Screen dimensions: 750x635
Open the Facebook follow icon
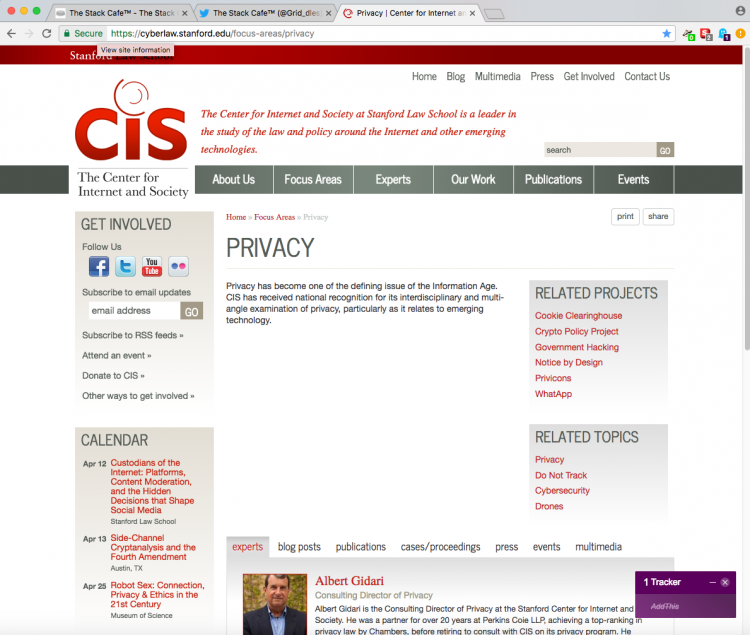pyautogui.click(x=99, y=266)
